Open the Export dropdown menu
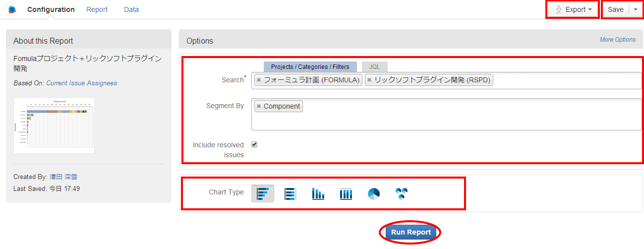The image size is (644, 249). point(573,9)
